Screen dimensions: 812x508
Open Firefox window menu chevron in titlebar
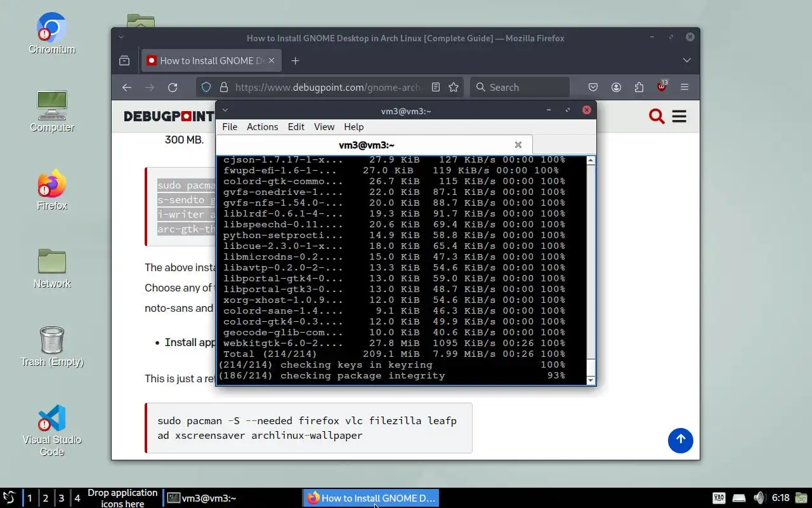coord(121,37)
